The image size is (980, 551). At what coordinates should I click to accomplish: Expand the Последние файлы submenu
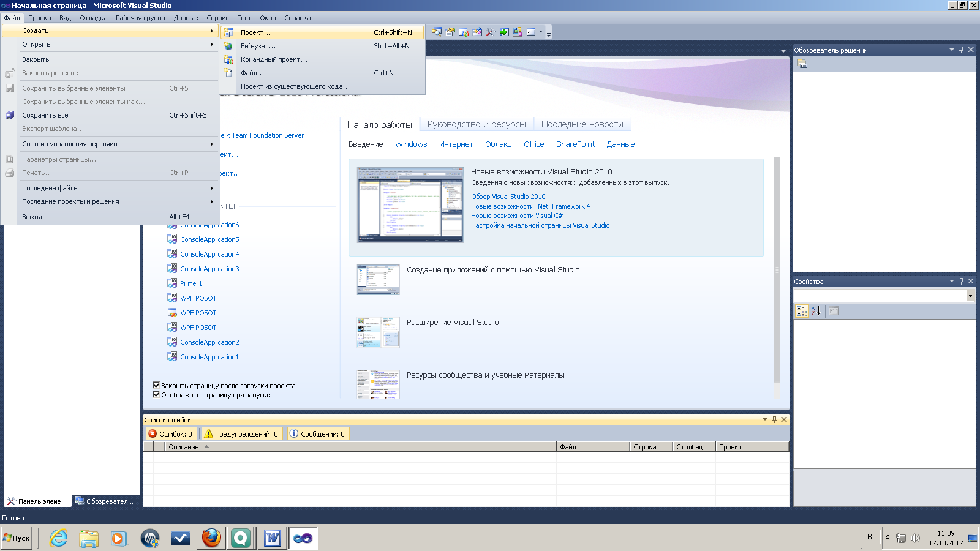(110, 188)
